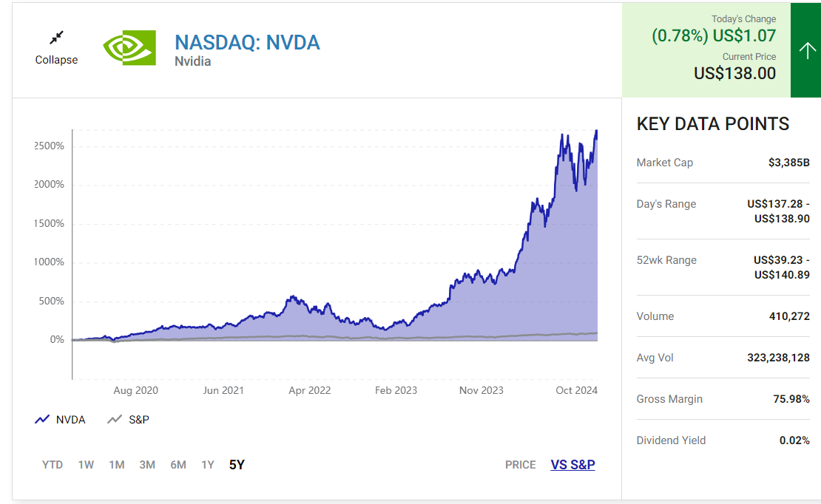Click the Day's Range label
The width and height of the screenshot is (821, 504).
coord(666,204)
